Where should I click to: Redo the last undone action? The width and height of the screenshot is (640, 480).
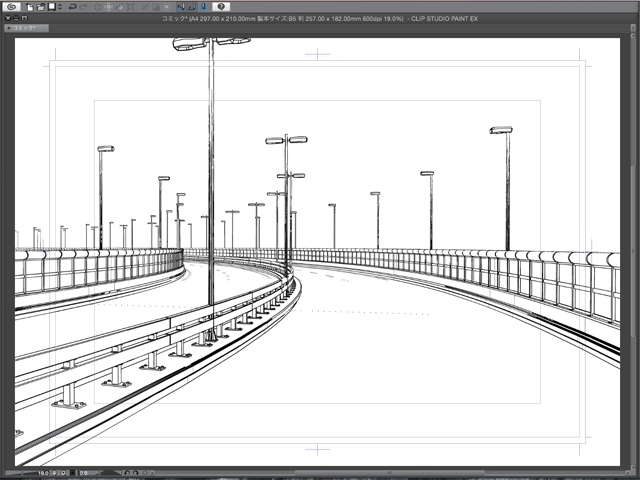click(84, 7)
